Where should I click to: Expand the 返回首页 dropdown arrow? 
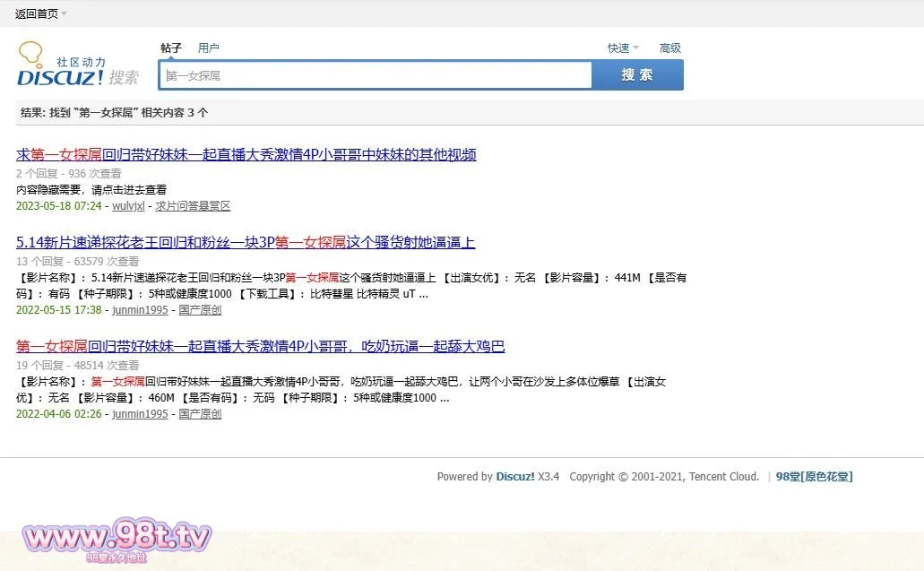pos(65,13)
